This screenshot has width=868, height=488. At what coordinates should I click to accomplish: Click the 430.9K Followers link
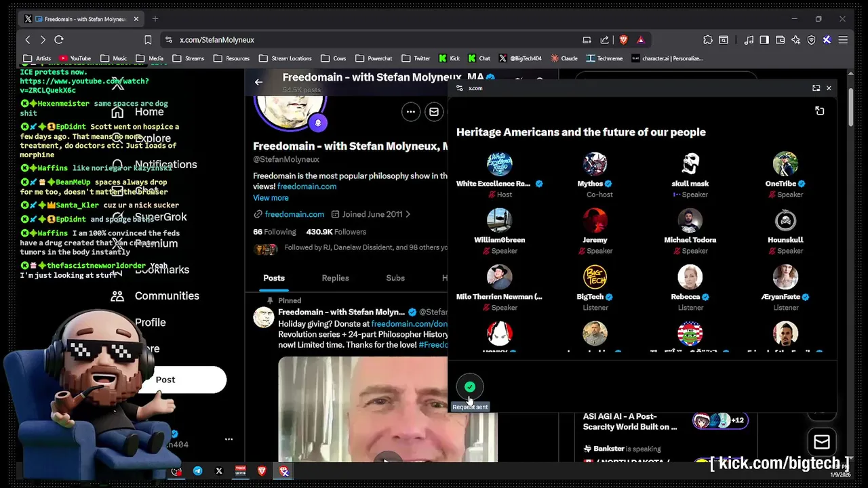[336, 232]
